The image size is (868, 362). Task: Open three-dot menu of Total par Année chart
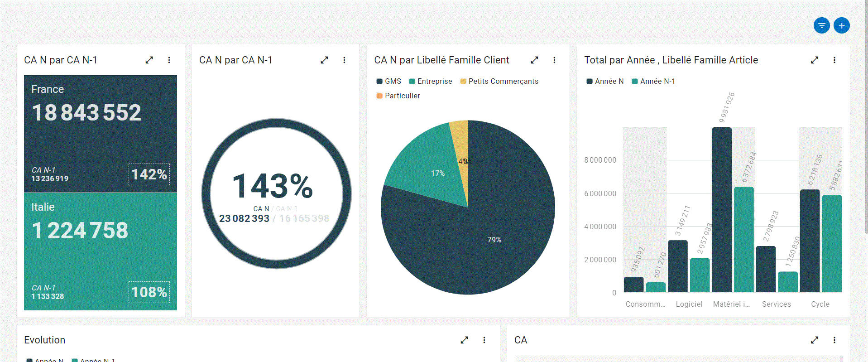click(834, 60)
